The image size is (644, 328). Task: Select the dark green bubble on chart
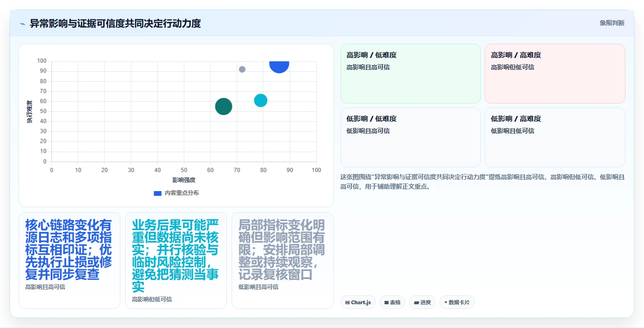click(224, 106)
